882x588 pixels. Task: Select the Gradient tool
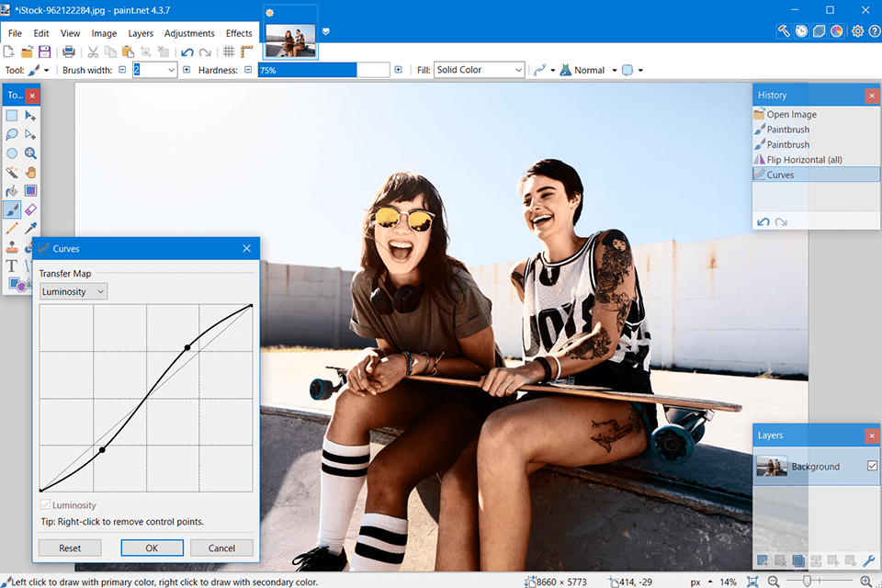point(30,191)
